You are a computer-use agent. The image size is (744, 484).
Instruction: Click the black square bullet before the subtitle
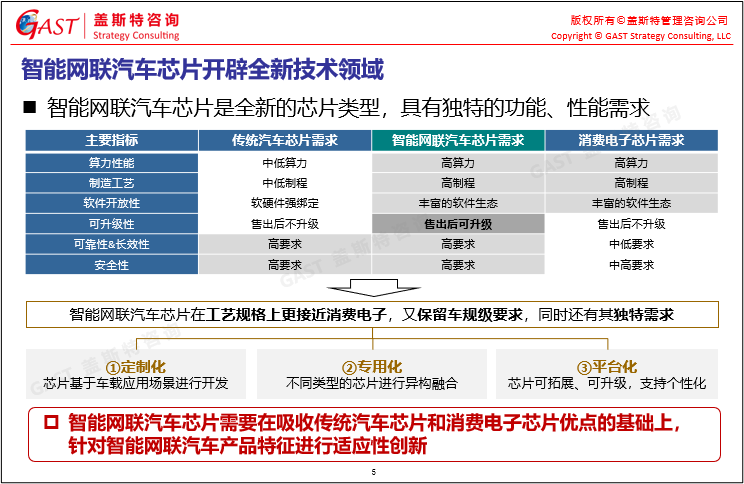pyautogui.click(x=29, y=107)
